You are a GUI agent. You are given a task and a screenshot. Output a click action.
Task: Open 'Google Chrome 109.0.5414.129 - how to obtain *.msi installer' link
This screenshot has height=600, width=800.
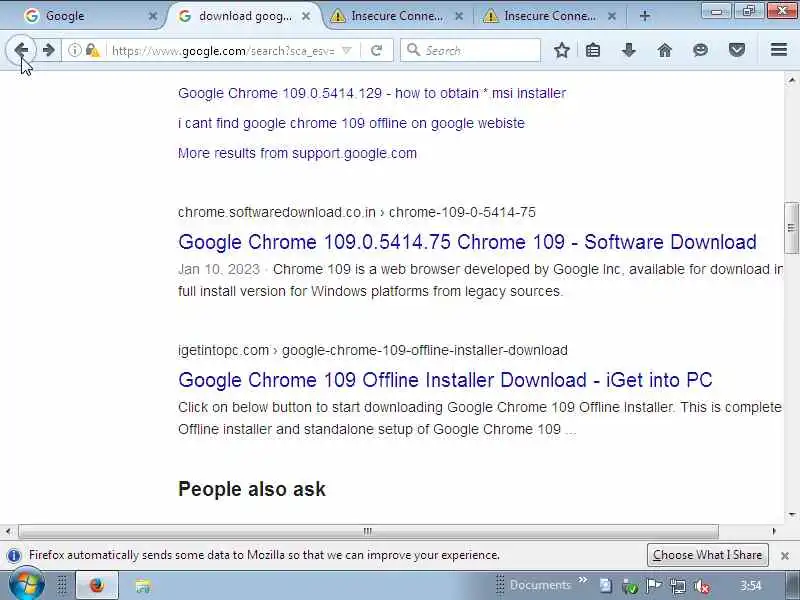pos(372,93)
